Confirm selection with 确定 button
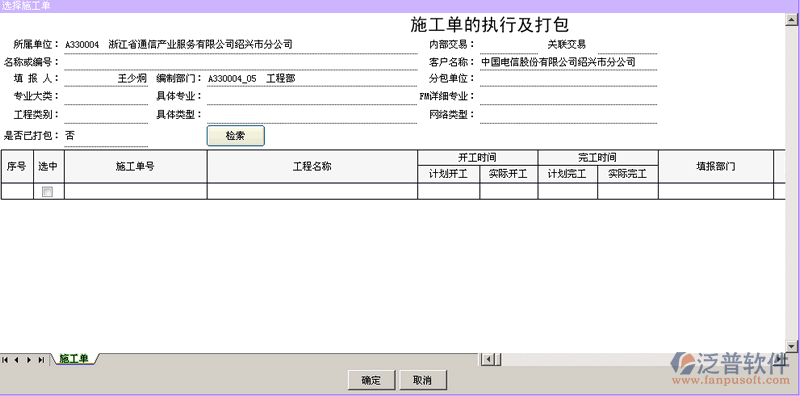800x396 pixels. coord(371,380)
